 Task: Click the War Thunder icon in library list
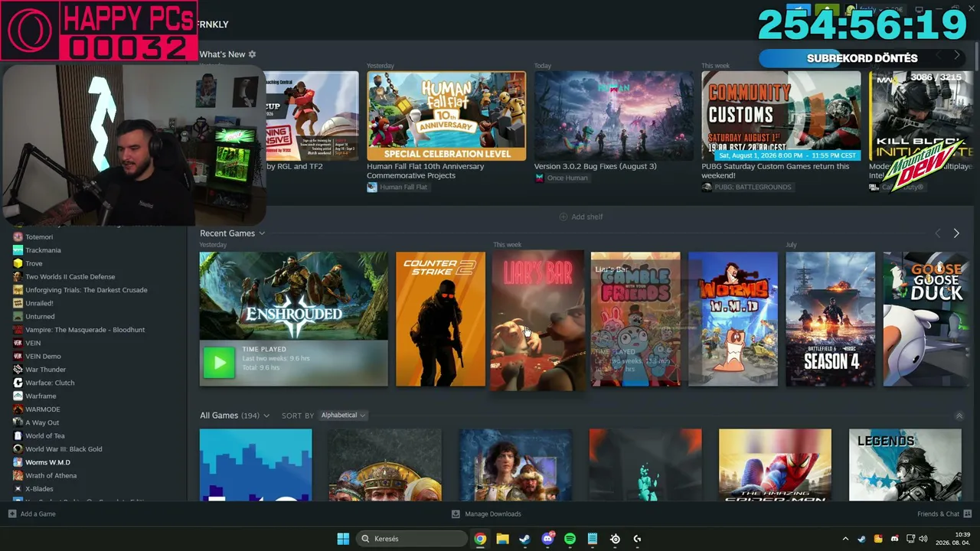click(18, 370)
